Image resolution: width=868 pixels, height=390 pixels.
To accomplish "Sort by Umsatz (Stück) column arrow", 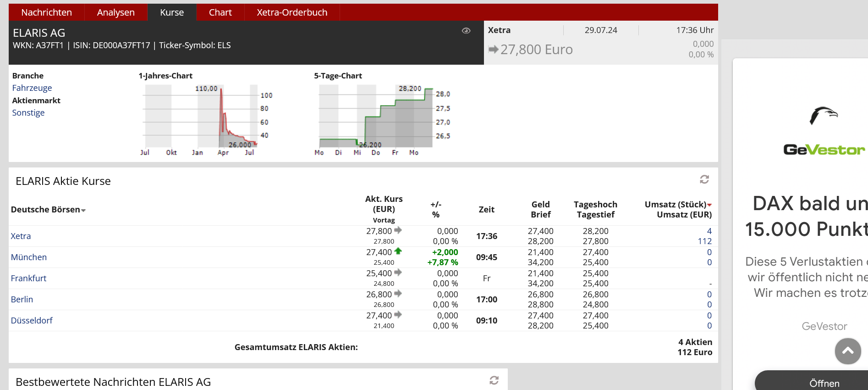I will 709,205.
